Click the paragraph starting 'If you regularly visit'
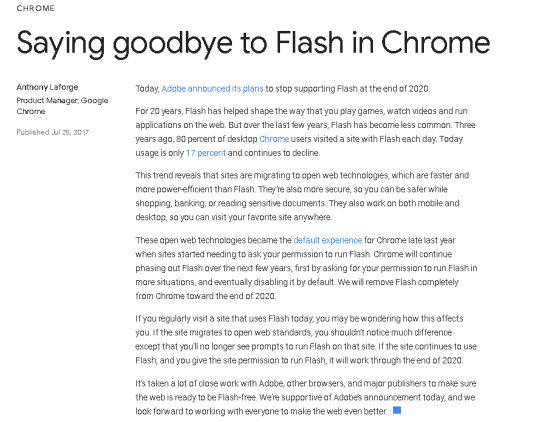Screen dimensions: 554x422 [x=306, y=339]
